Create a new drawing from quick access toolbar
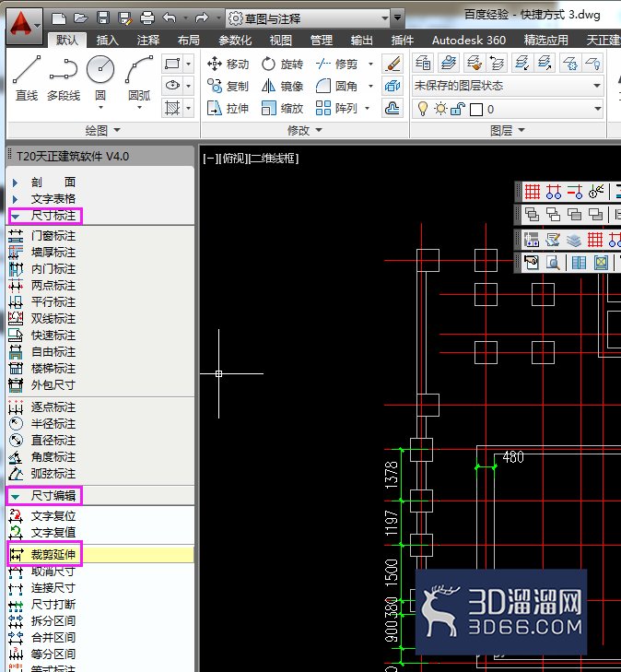Image resolution: width=621 pixels, height=672 pixels. (59, 18)
